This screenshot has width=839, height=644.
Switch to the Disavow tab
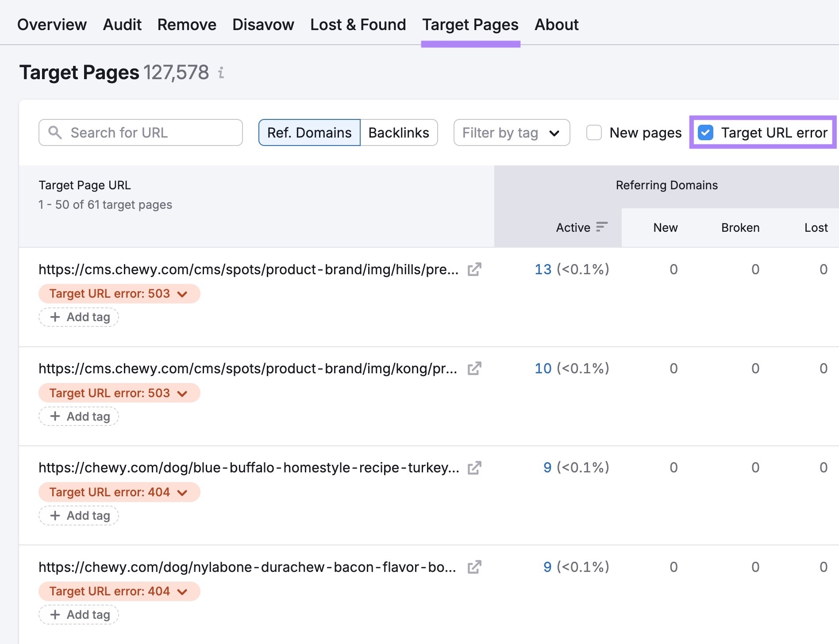[262, 24]
